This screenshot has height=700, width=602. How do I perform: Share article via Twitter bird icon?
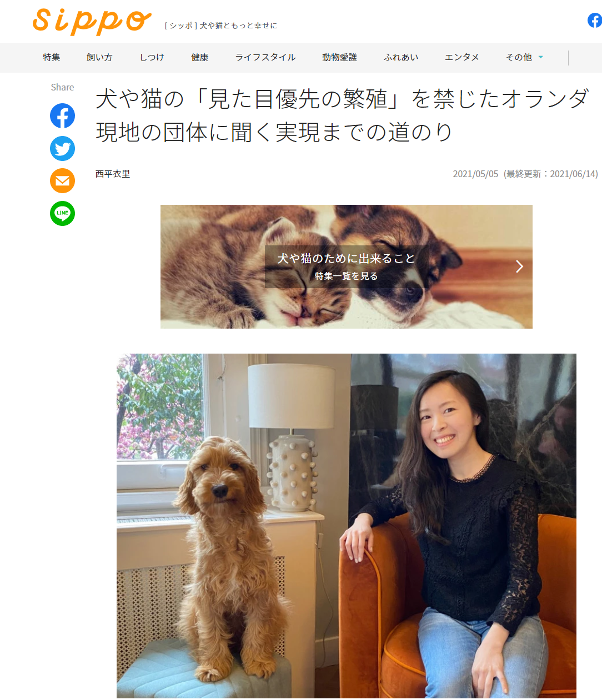(x=62, y=148)
